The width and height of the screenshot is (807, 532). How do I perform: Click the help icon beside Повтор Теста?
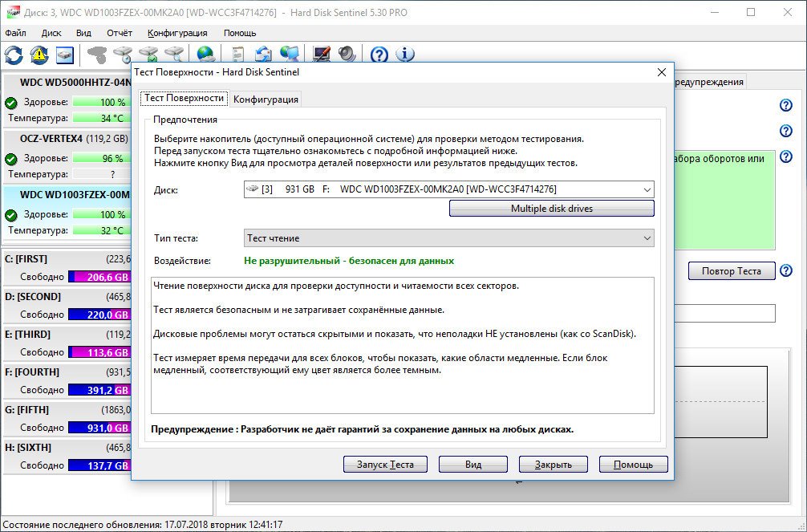coord(786,270)
